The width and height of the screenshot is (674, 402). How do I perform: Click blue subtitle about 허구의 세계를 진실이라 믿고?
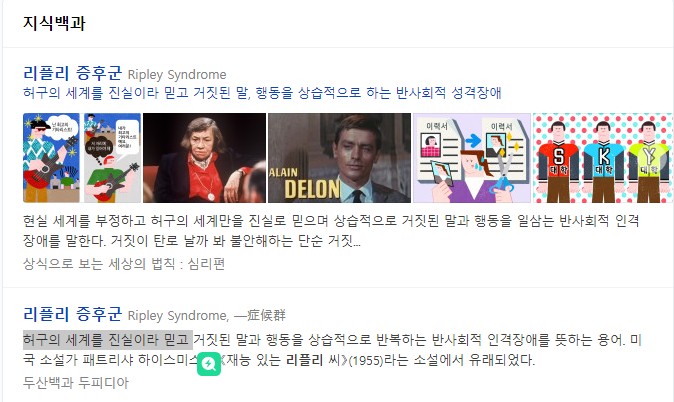click(262, 93)
